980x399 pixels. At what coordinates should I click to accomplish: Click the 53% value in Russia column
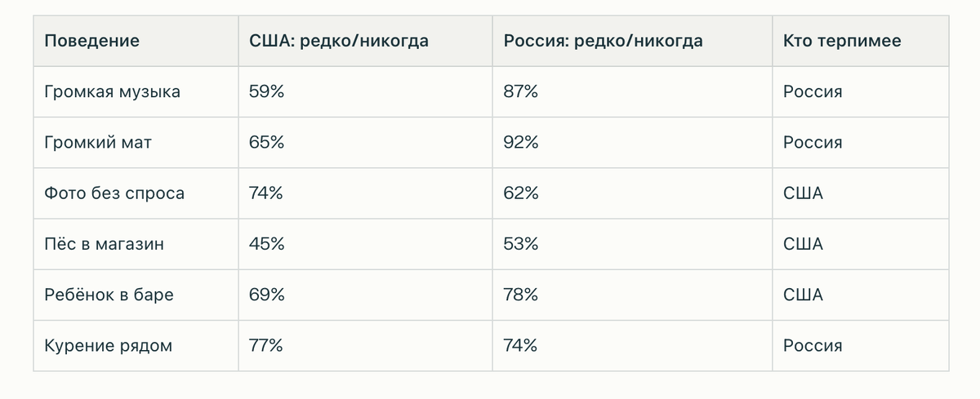tap(520, 244)
